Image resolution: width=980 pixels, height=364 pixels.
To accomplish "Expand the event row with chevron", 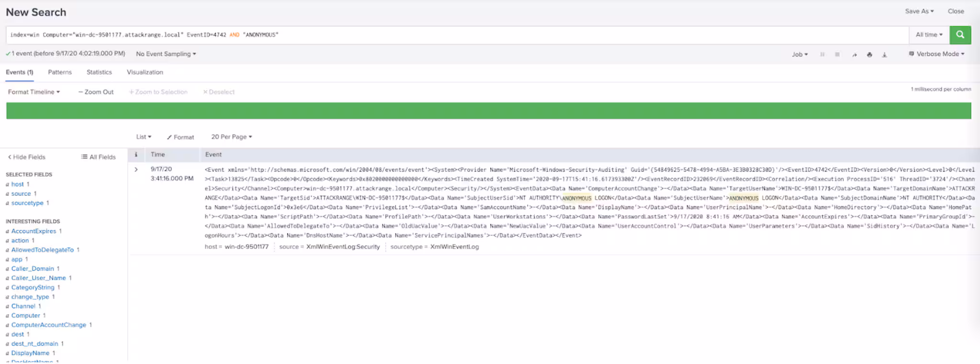I will click(x=136, y=170).
